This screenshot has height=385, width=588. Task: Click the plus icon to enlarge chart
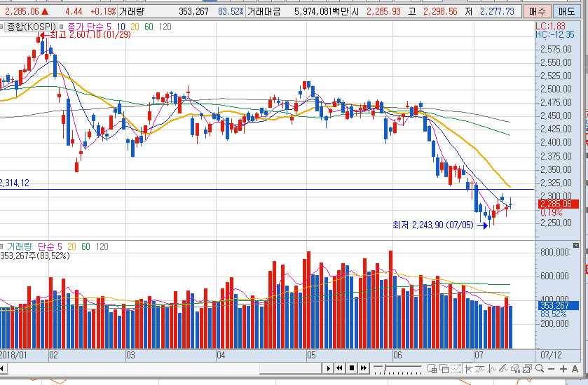563,369
